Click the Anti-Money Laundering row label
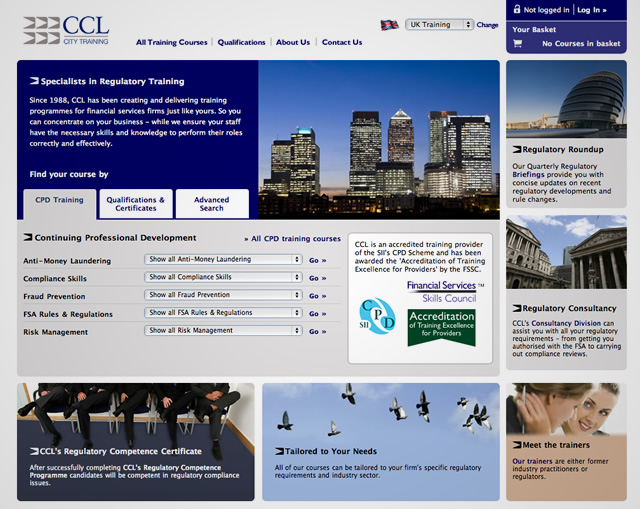This screenshot has width=640, height=509. [x=67, y=260]
